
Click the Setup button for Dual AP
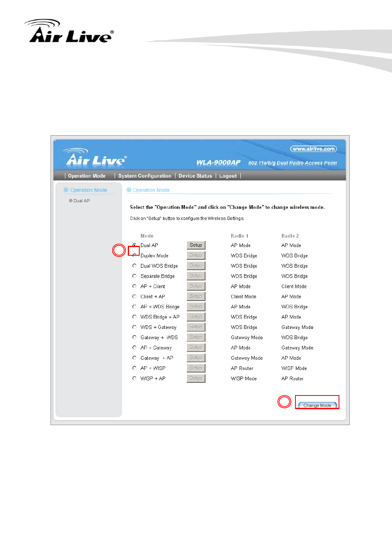coord(196,245)
